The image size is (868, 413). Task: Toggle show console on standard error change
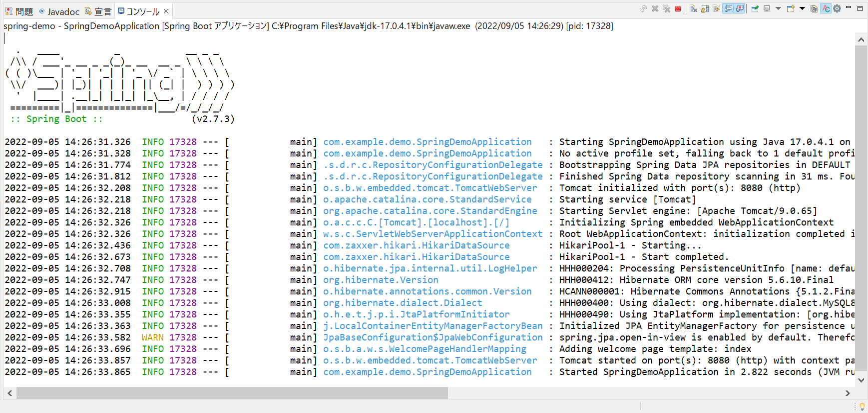click(x=740, y=8)
